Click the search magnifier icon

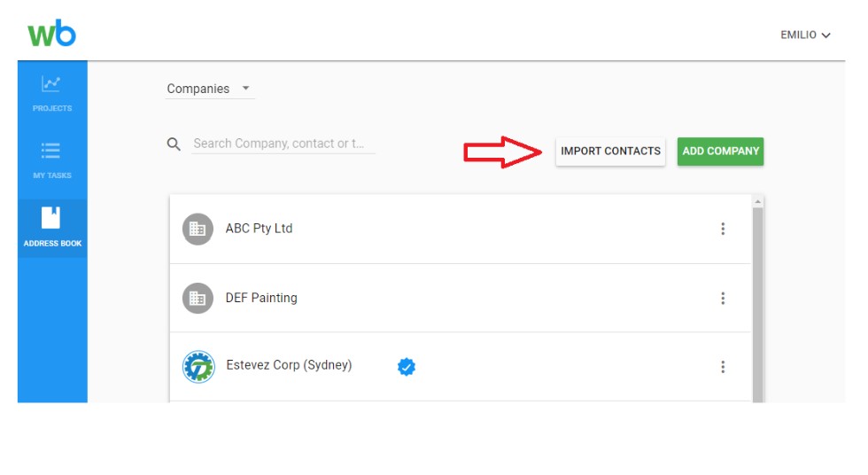pyautogui.click(x=174, y=144)
